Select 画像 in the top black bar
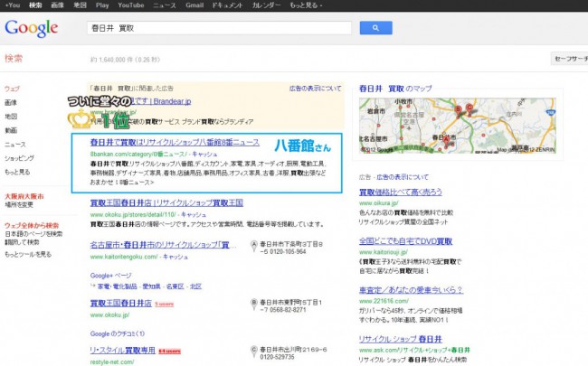The image size is (588, 366). (57, 5)
